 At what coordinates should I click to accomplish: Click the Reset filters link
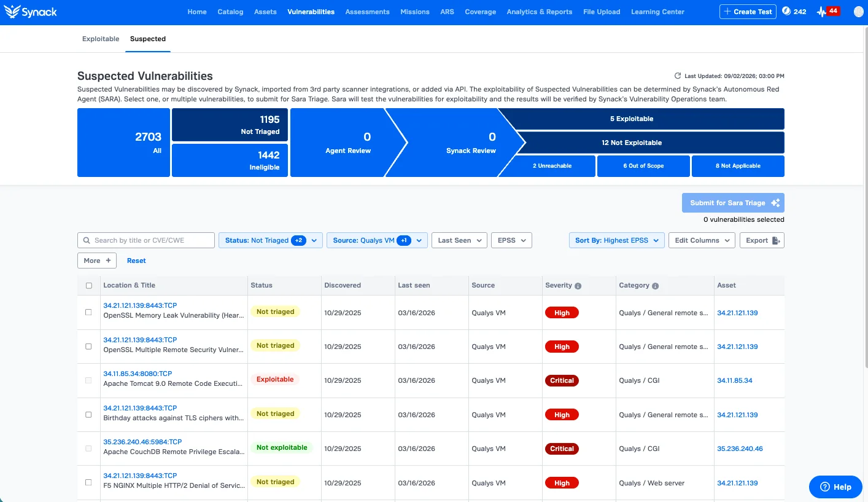136,261
